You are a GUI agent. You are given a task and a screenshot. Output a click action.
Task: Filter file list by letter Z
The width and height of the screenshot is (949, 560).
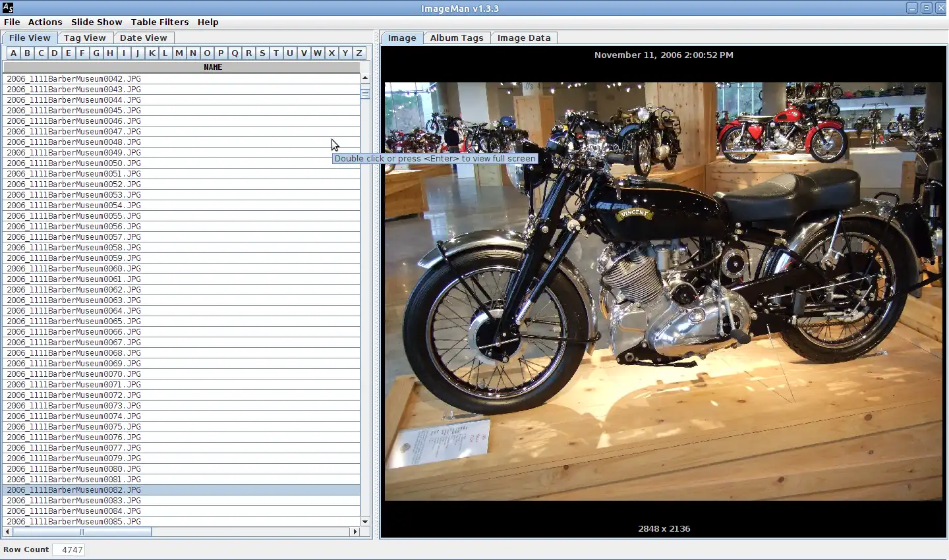(359, 53)
